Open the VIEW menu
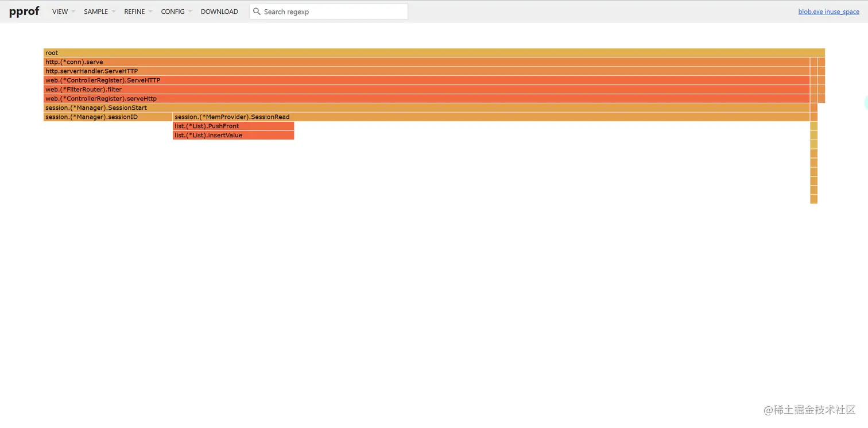Image resolution: width=868 pixels, height=428 pixels. [x=63, y=11]
